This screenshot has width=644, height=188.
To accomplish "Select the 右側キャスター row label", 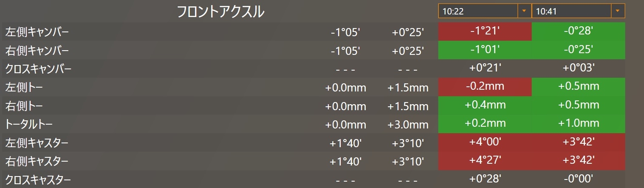I will 37,161.
